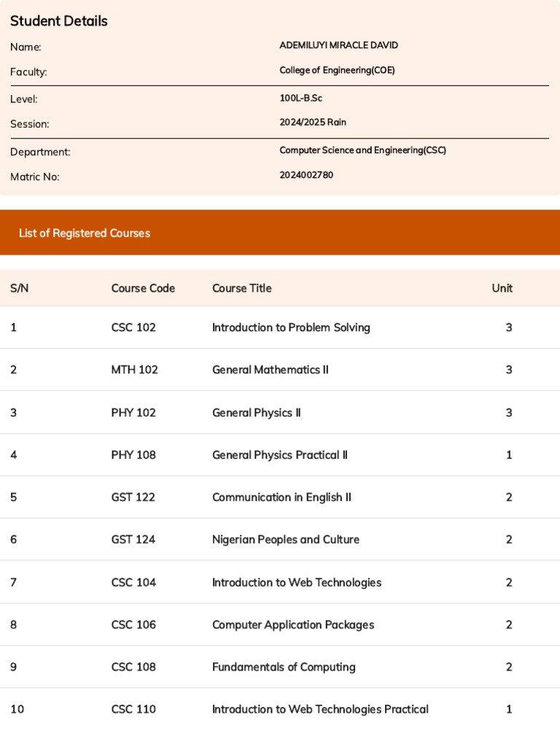
Task: Click 'Computer Science and Engineering(CSC)' department value
Action: point(363,150)
